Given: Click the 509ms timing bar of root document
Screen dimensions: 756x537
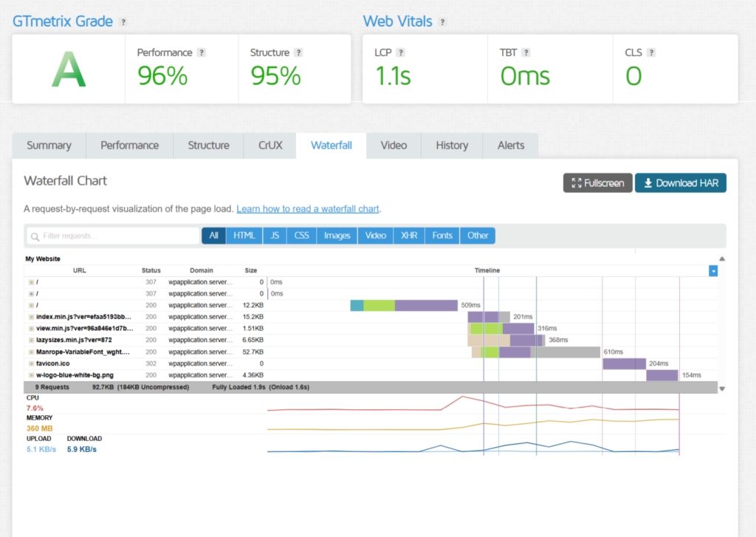Looking at the screenshot, I should point(404,305).
